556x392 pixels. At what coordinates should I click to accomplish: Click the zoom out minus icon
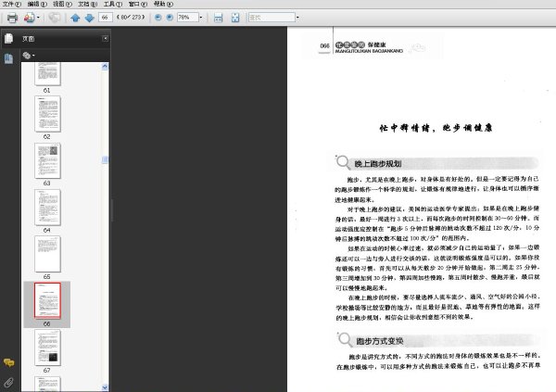pos(158,17)
